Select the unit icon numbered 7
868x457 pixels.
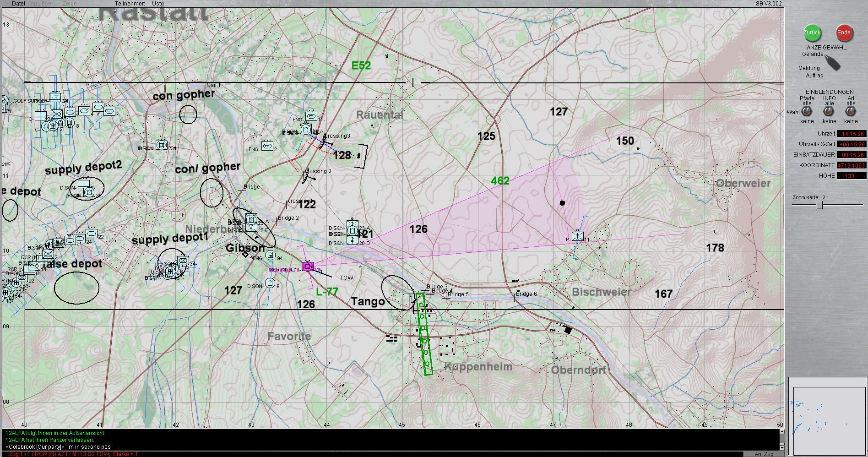109,111
